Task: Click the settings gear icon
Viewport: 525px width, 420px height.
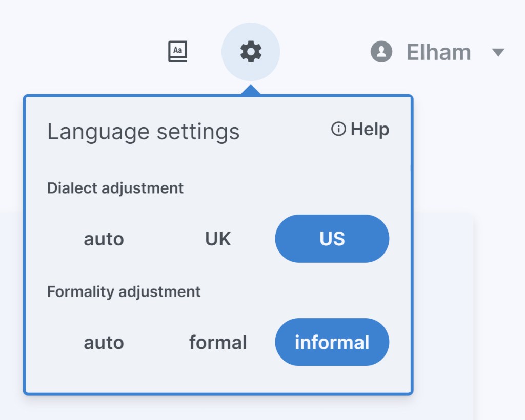Action: [x=251, y=52]
